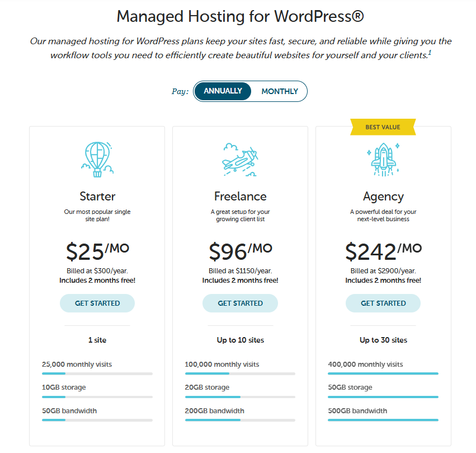Click the Best Value ribbon badge

[x=383, y=127]
